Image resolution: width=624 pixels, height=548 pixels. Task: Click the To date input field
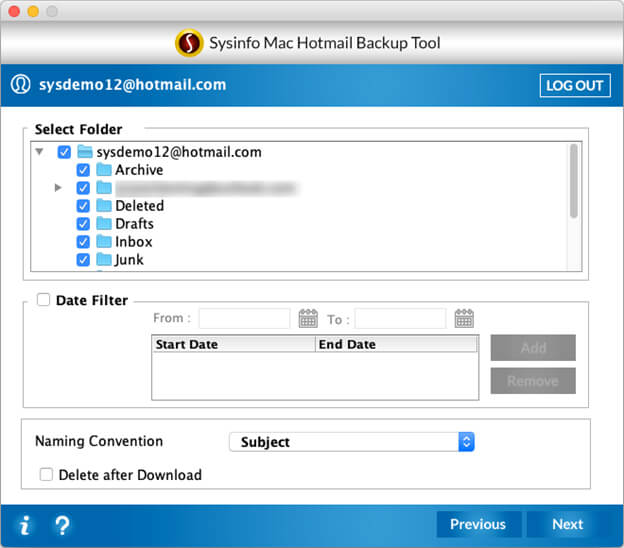click(x=400, y=318)
